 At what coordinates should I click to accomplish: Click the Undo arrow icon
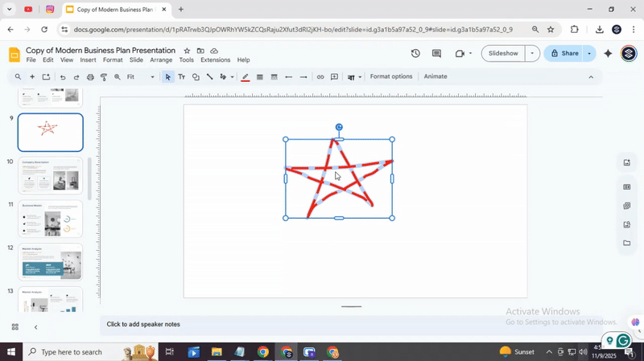click(63, 77)
